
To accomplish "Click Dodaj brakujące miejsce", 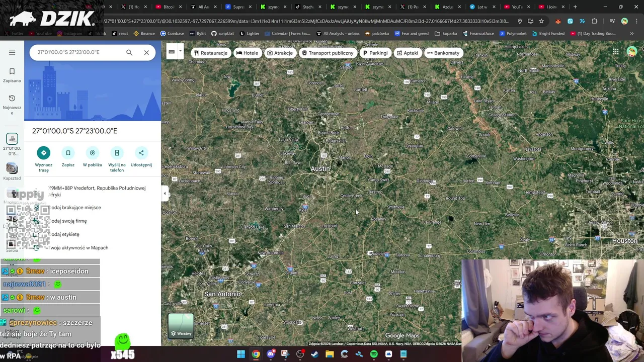I will [75, 208].
